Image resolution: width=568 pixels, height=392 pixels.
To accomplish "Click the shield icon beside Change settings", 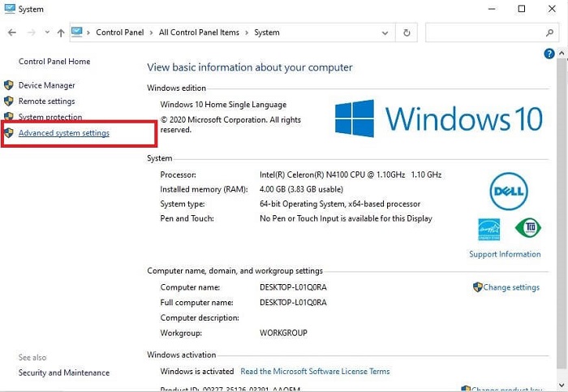I will [x=478, y=287].
